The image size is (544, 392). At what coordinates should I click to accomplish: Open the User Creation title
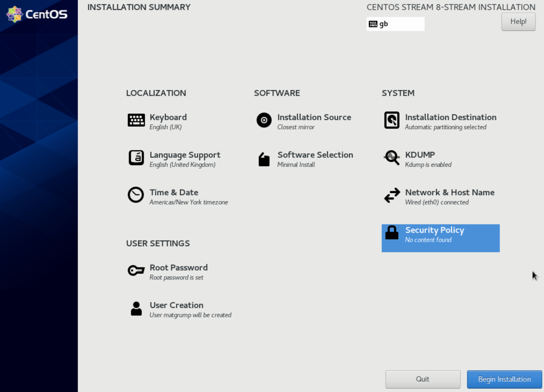pyautogui.click(x=176, y=305)
